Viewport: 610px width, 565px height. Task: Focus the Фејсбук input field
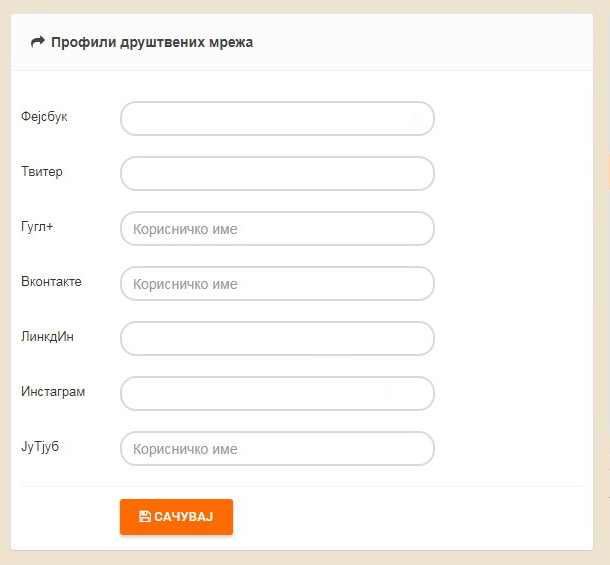277,119
